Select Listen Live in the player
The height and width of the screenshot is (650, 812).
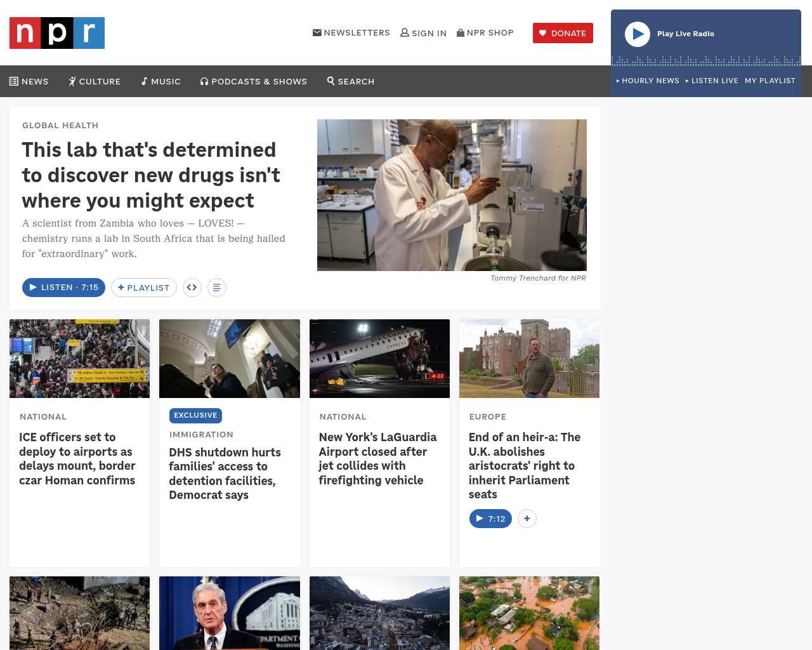coord(712,81)
